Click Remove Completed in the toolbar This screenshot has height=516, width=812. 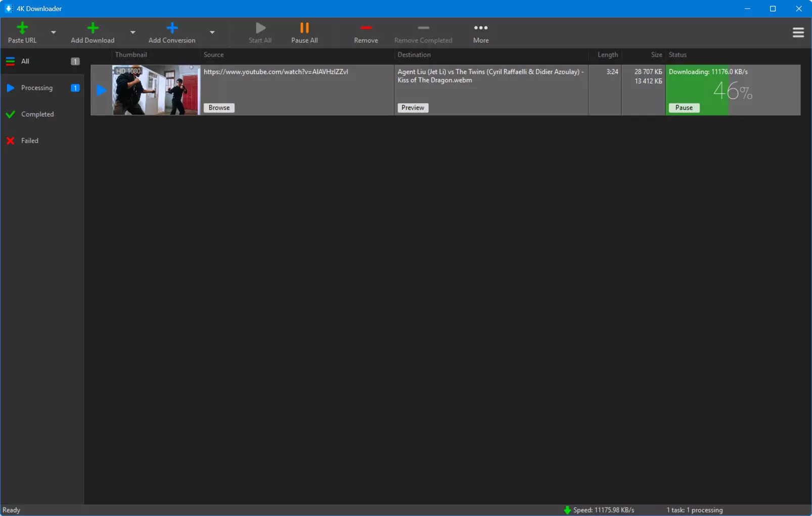pos(423,33)
